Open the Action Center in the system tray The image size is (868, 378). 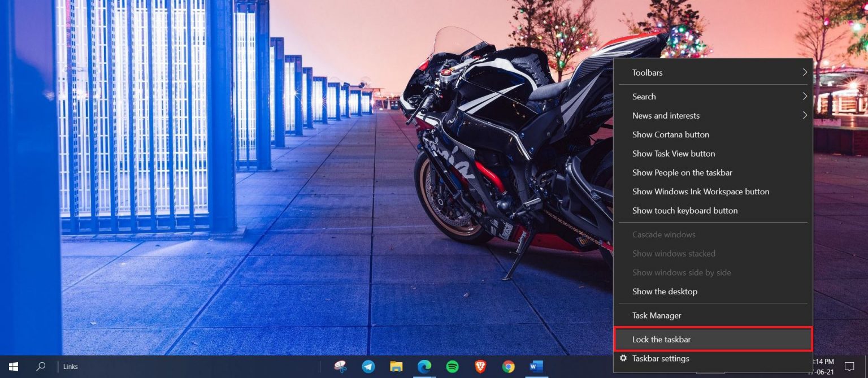click(849, 366)
